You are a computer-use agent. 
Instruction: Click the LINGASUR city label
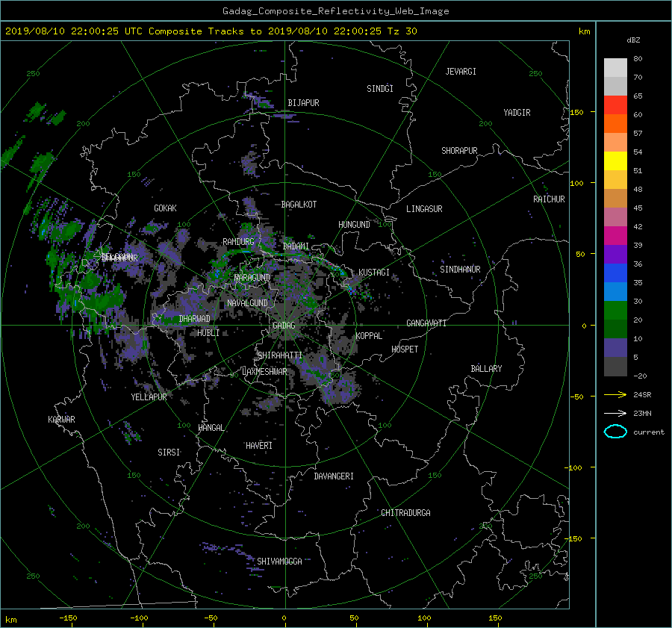tap(424, 209)
